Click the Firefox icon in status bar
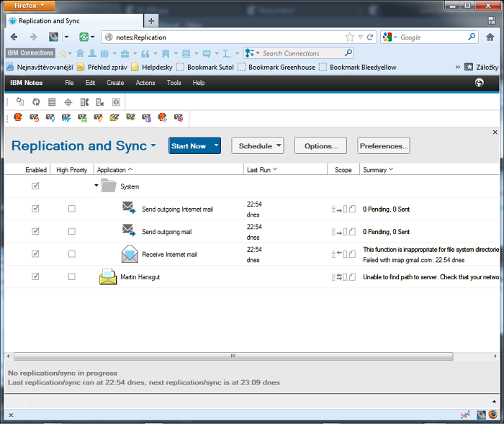 click(492, 415)
